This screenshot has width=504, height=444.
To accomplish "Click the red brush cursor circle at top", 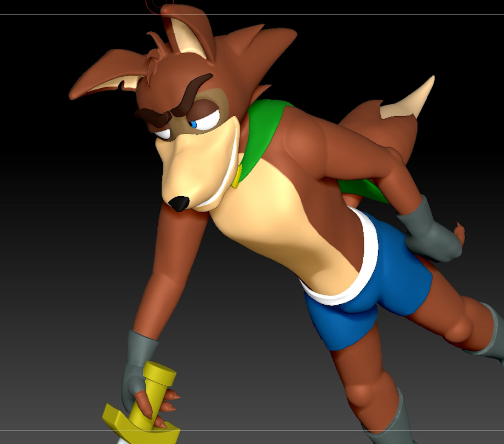I will pyautogui.click(x=159, y=5).
